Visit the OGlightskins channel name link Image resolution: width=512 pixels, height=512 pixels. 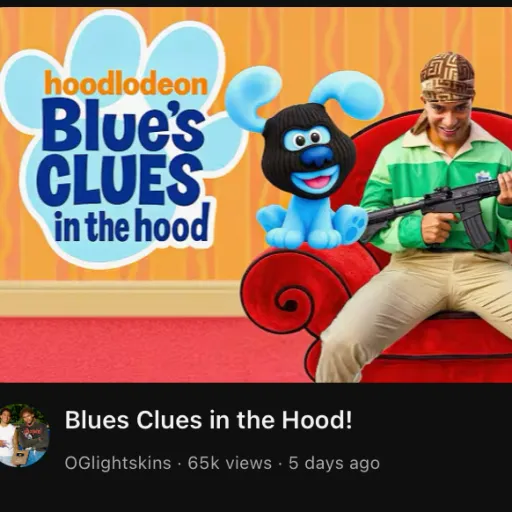coord(118,463)
